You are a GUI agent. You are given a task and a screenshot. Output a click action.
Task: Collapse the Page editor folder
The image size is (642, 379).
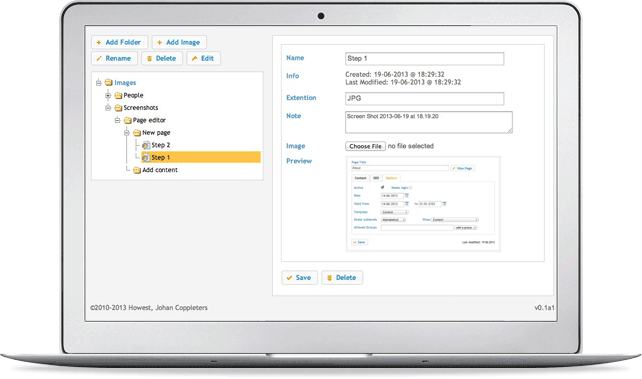pyautogui.click(x=118, y=120)
